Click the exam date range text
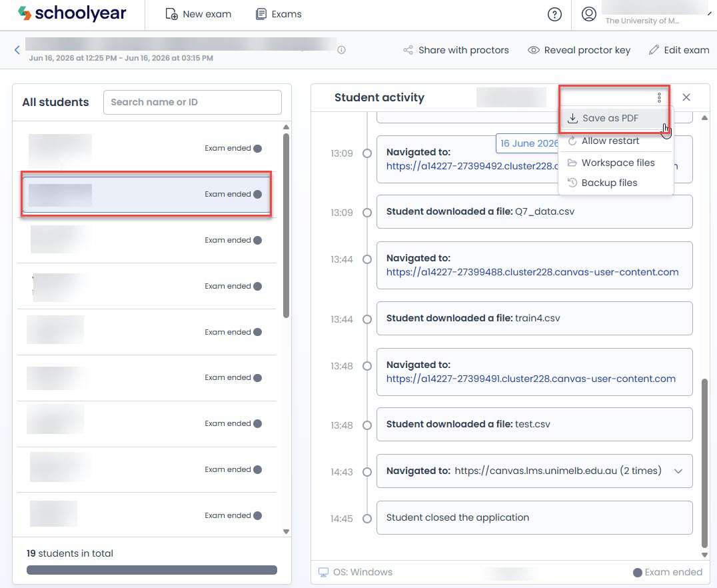Image resolution: width=717 pixels, height=588 pixels. point(121,58)
